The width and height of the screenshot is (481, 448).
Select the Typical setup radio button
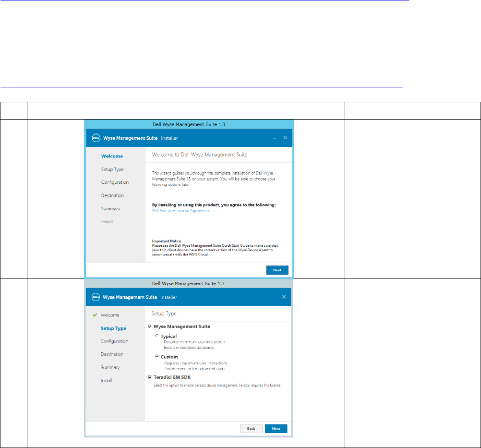coord(157,336)
